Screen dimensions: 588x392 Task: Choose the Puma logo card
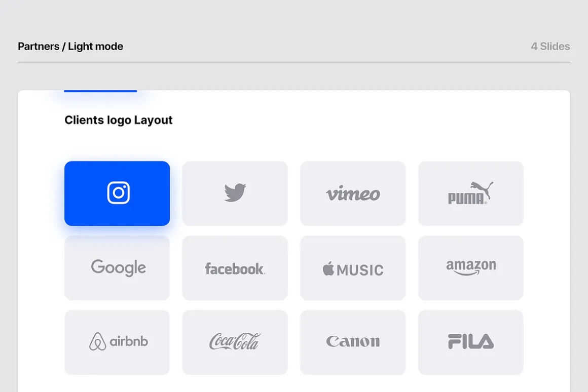pyautogui.click(x=470, y=193)
